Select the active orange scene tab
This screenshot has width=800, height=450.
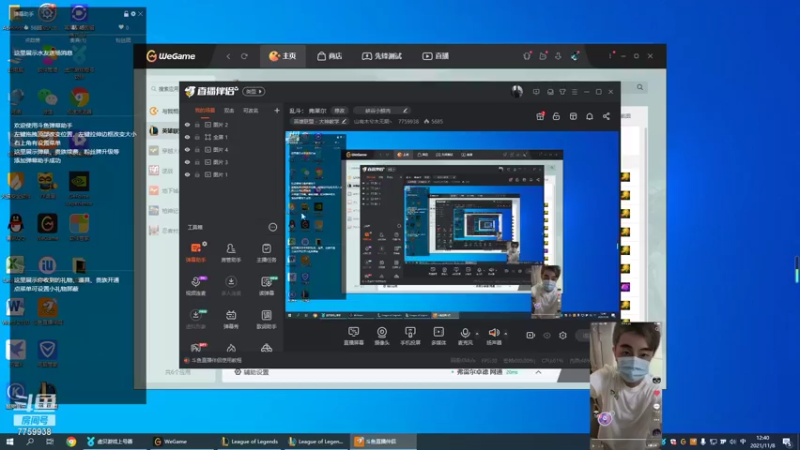point(205,111)
